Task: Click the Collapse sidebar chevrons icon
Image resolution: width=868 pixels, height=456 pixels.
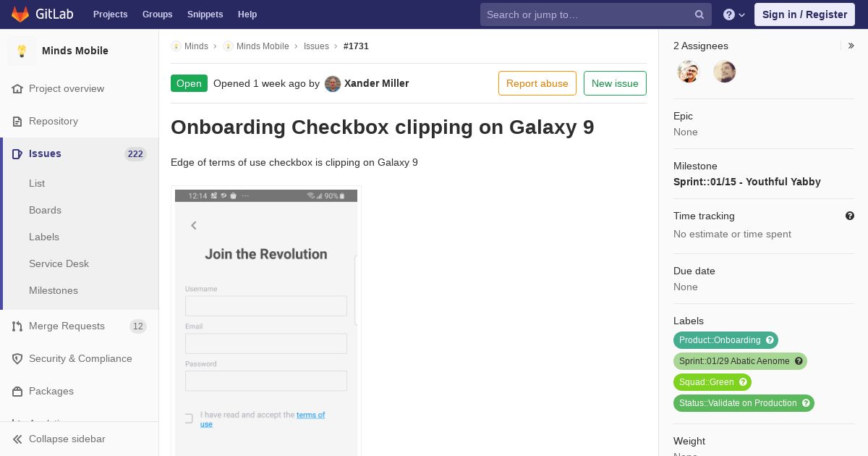Action: [17, 439]
